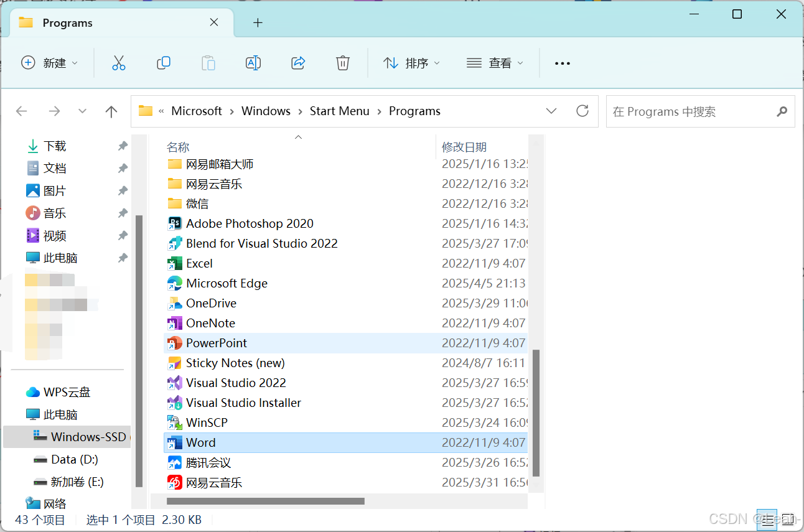This screenshot has width=804, height=532.
Task: Select the Visual Studio 2022 icon
Action: [x=175, y=383]
